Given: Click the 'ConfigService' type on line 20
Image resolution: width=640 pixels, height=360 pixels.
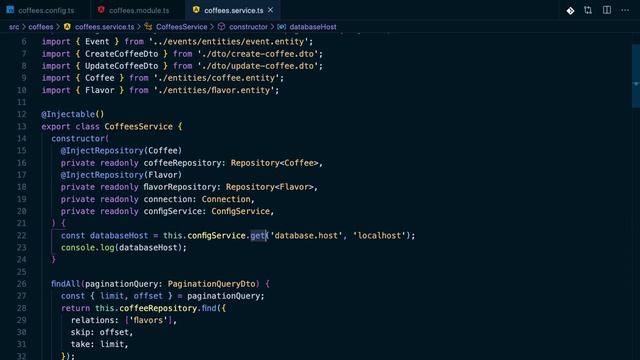Looking at the screenshot, I should [x=240, y=211].
